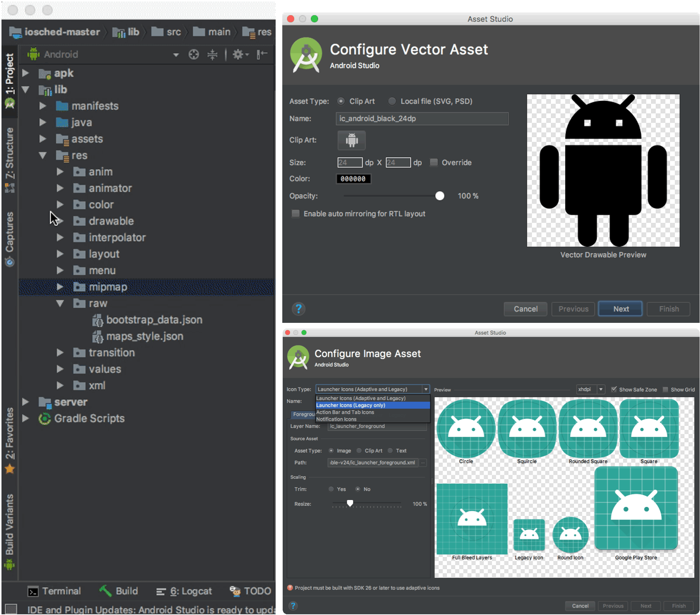Click Cancel in Configure Image Asset window
This screenshot has width=700, height=615.
pos(580,606)
